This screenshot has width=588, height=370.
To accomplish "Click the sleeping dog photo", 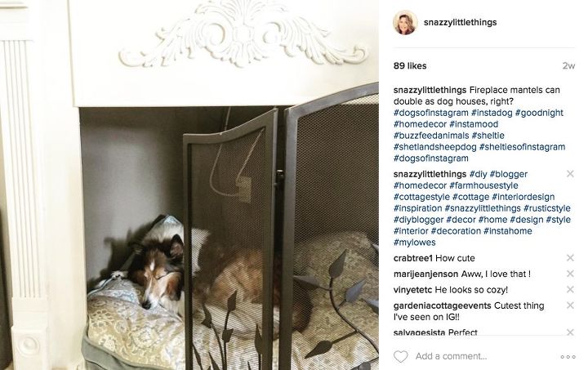I will [189, 185].
